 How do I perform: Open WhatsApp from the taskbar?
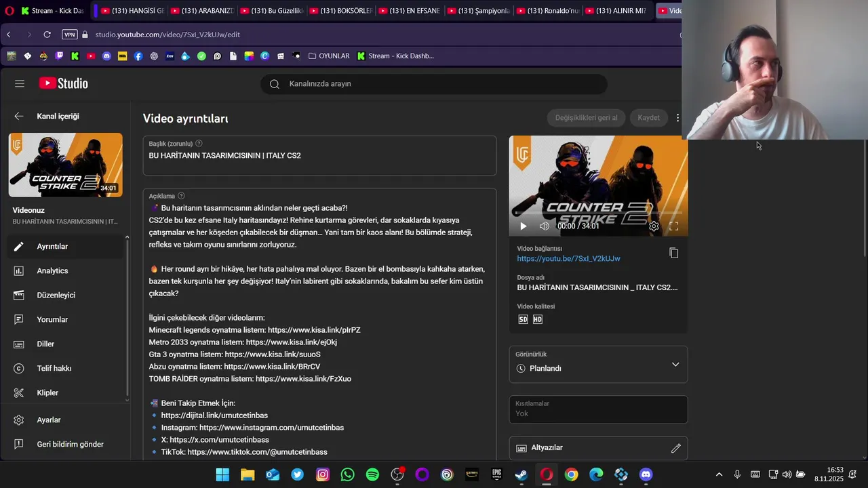tap(347, 475)
